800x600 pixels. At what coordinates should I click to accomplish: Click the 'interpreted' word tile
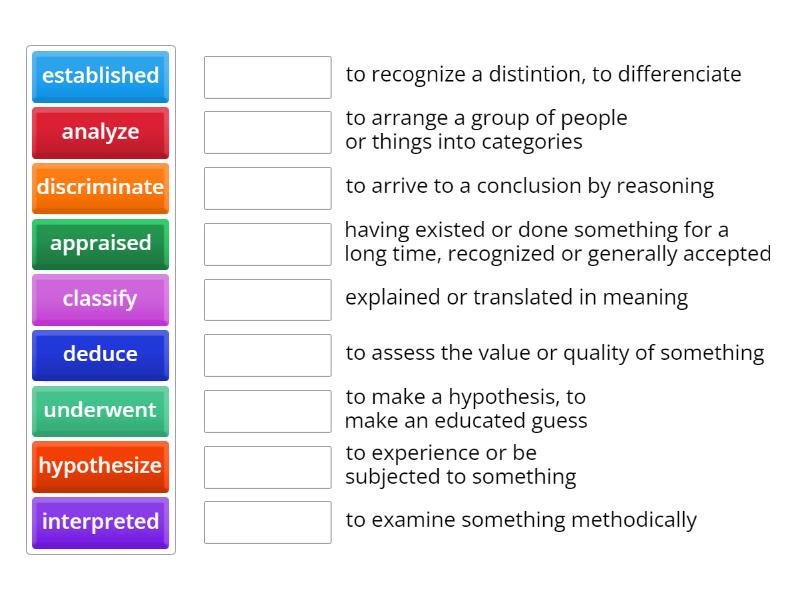pyautogui.click(x=100, y=522)
